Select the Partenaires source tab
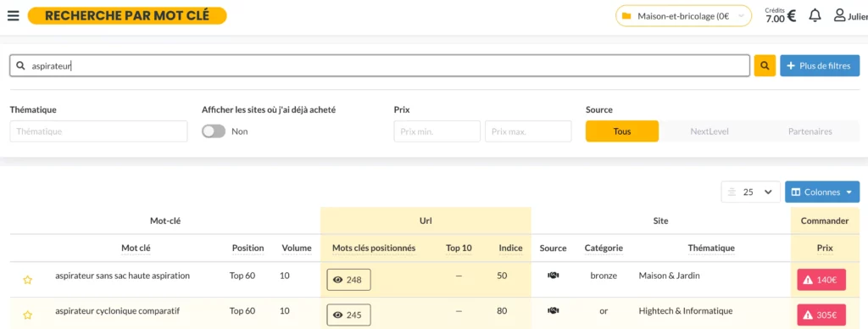Image resolution: width=868 pixels, height=329 pixels. point(810,131)
